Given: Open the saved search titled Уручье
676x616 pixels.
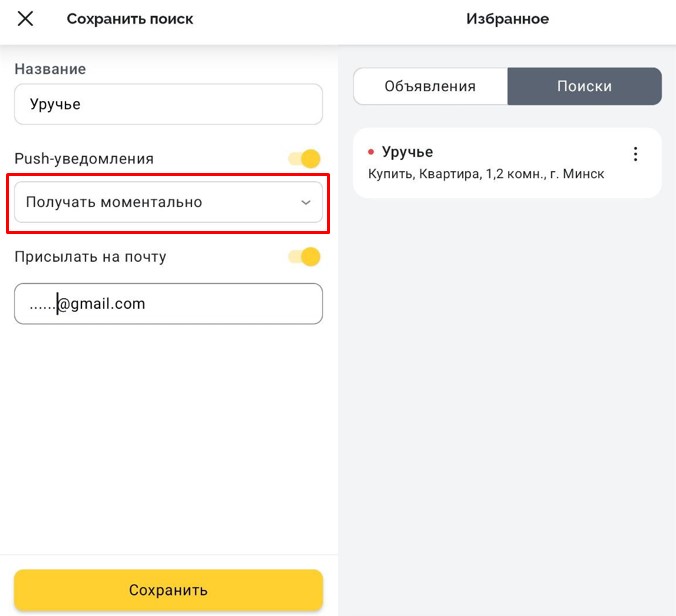Looking at the screenshot, I should 408,152.
